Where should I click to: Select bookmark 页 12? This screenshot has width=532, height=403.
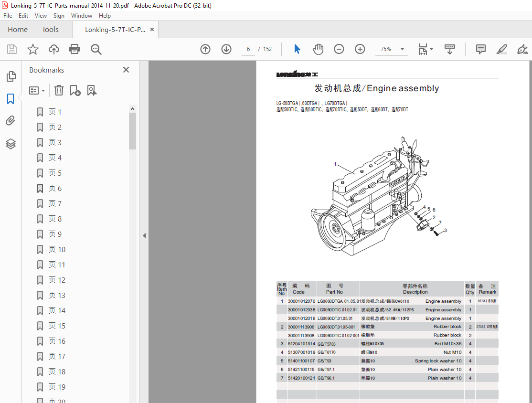(57, 280)
